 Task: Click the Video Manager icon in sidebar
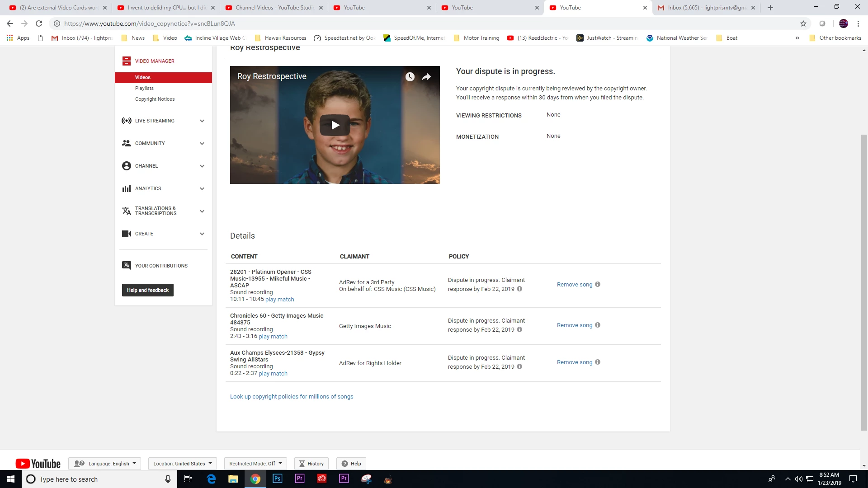click(127, 61)
